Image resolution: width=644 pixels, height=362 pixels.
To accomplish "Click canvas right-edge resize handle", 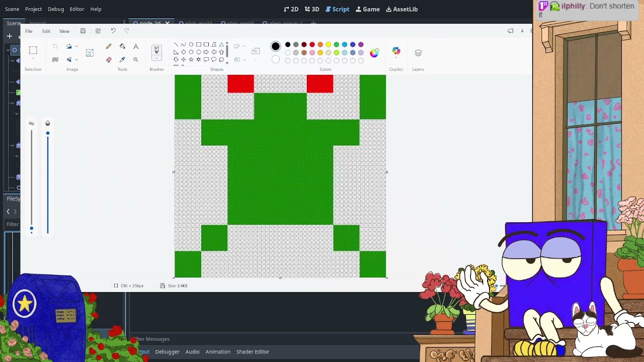I will [387, 172].
